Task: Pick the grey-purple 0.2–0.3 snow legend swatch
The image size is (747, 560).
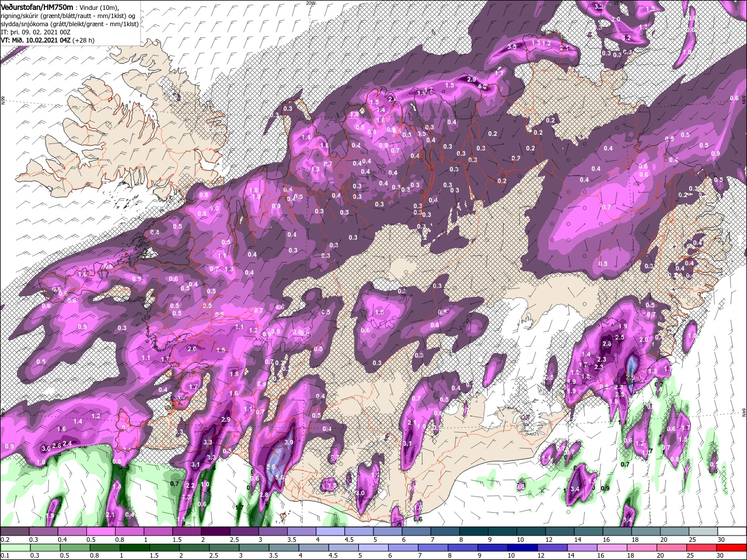Action: 15,531
